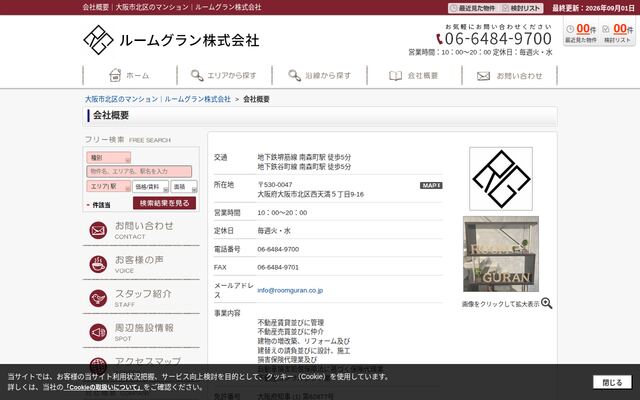Click checkbox icon above 検討リスト counter
The height and width of the screenshot is (400, 640).
point(606,29)
